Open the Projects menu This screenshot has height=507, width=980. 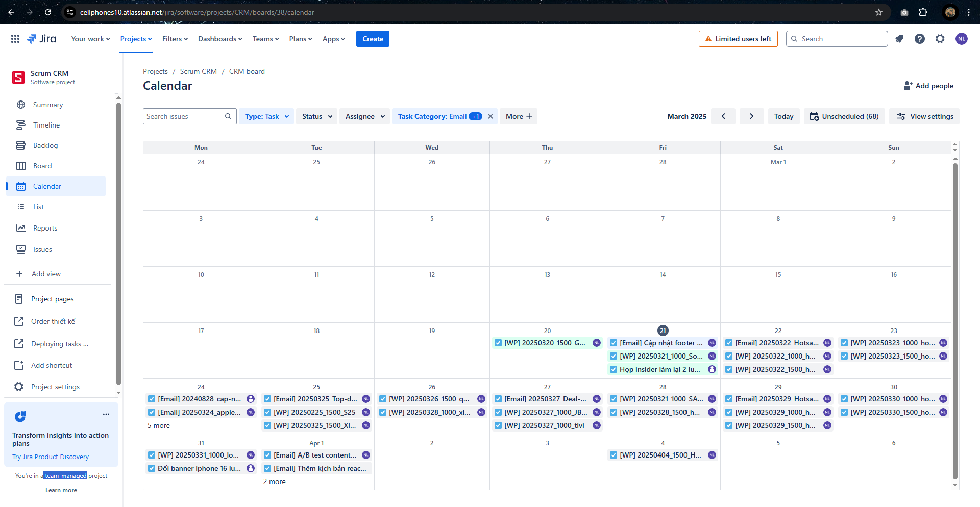[x=136, y=39]
